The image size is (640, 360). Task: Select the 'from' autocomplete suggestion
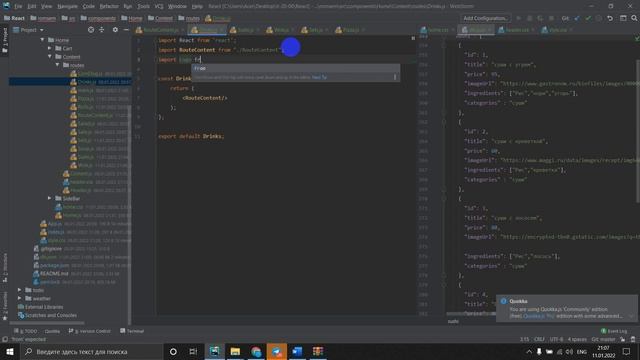(x=296, y=69)
